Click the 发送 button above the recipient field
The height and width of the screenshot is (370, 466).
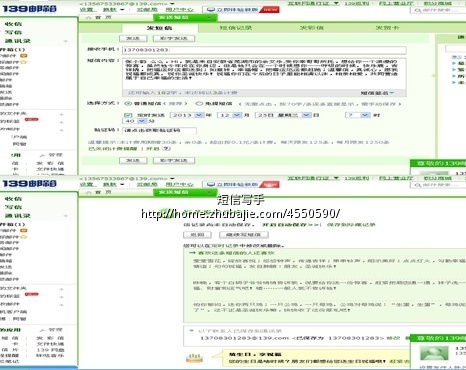pyautogui.click(x=133, y=39)
